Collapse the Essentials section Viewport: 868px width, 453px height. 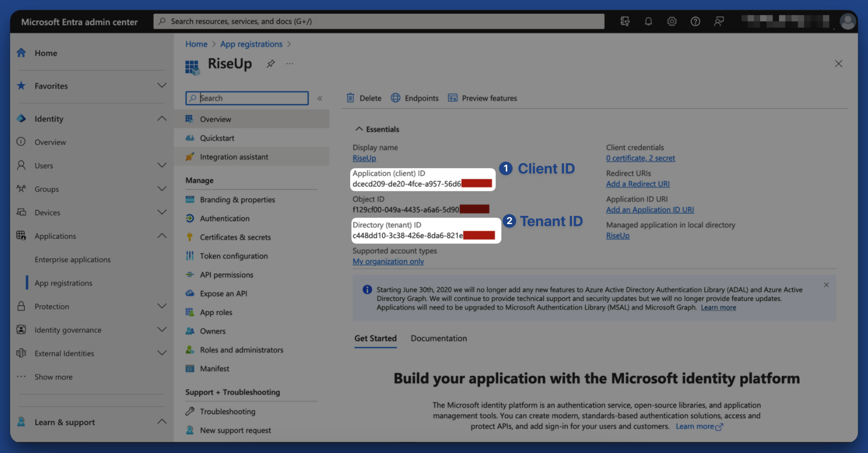(x=359, y=129)
